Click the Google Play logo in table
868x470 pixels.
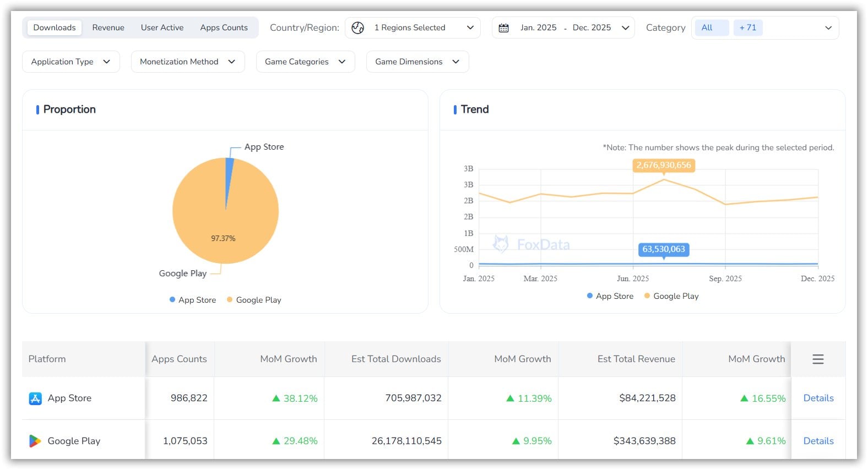35,441
